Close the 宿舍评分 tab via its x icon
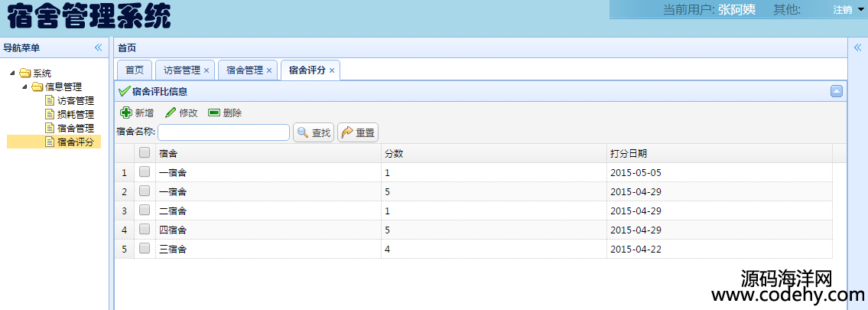Image resolution: width=868 pixels, height=310 pixels. tap(332, 70)
